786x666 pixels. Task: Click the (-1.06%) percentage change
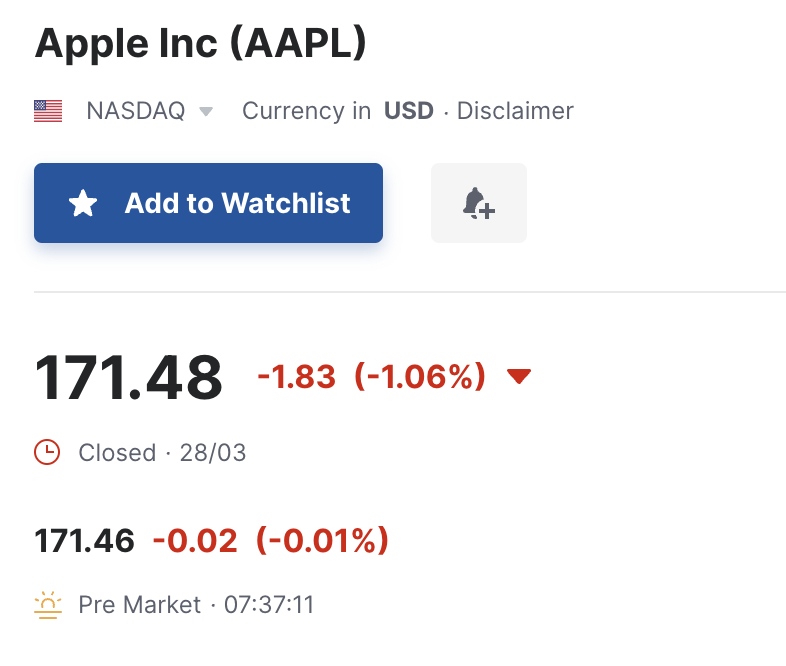click(x=420, y=377)
